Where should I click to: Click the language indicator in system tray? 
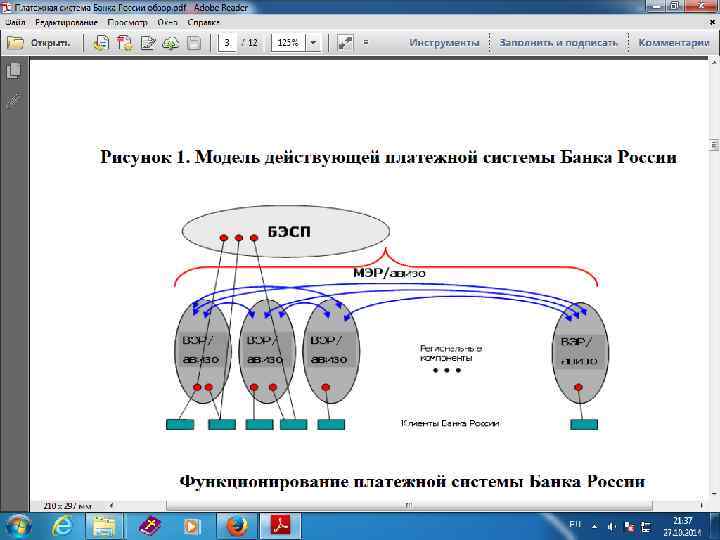click(575, 524)
